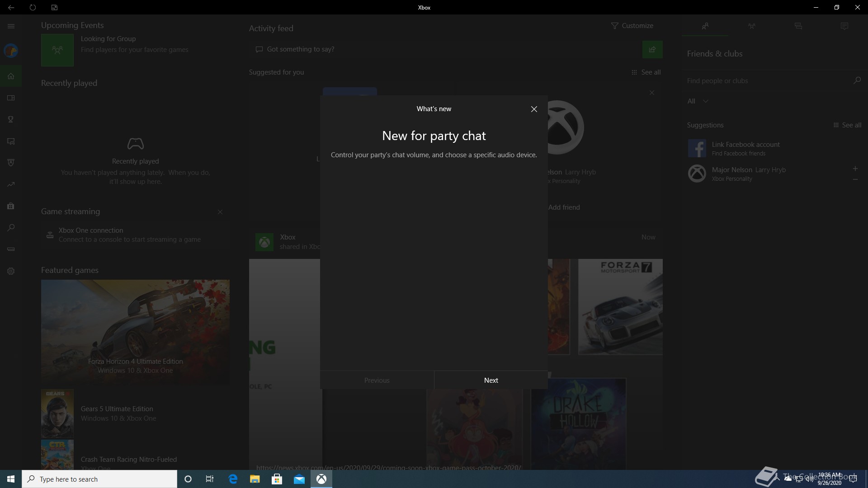Open Microsoft Store from taskbar
The width and height of the screenshot is (868, 488).
point(277,479)
